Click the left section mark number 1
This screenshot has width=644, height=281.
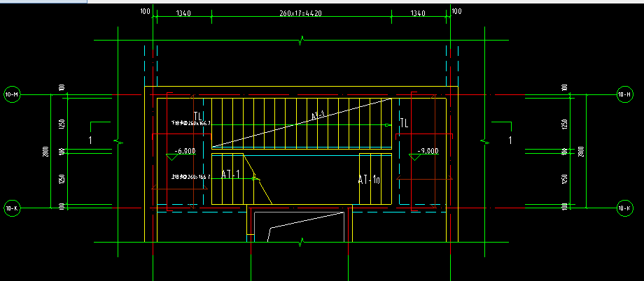tap(90, 140)
